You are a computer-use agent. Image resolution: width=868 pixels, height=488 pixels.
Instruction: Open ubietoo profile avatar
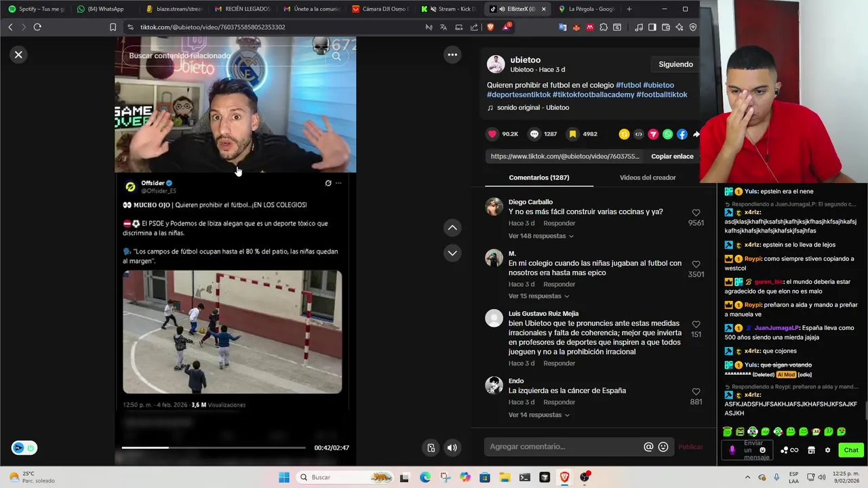(x=496, y=64)
